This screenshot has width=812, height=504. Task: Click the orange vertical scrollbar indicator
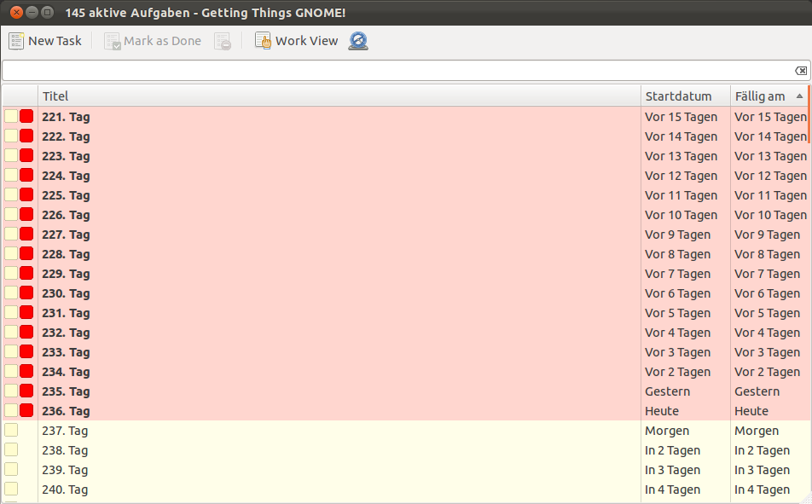click(809, 115)
